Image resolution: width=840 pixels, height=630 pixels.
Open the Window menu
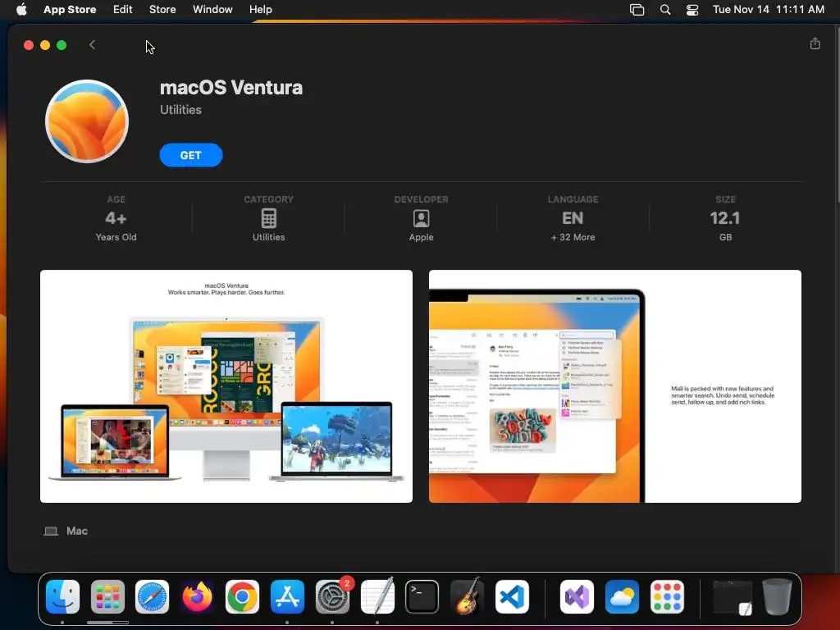click(x=212, y=10)
